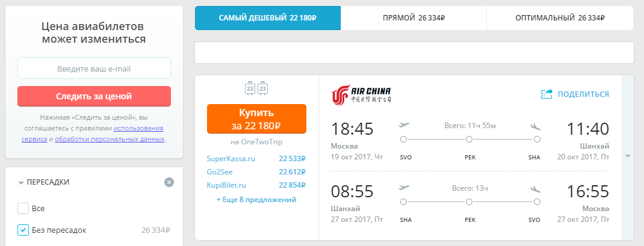The width and height of the screenshot is (644, 246).
Task: Check the Все transfers checkbox
Action: pyautogui.click(x=23, y=208)
